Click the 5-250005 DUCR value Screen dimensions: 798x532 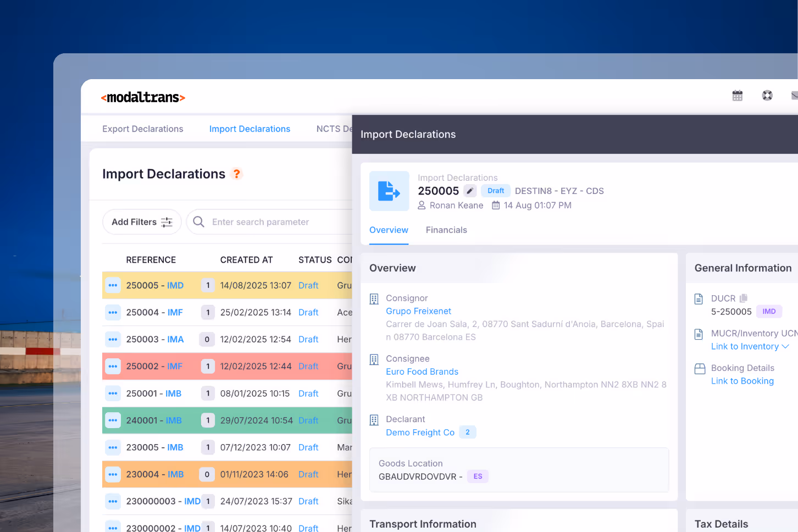[x=731, y=312]
